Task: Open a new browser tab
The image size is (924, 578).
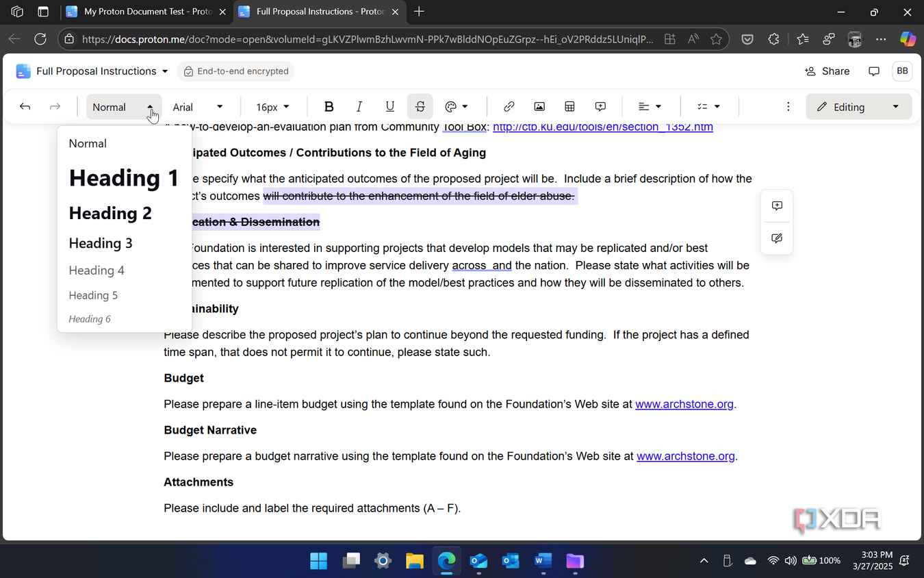Action: (419, 12)
